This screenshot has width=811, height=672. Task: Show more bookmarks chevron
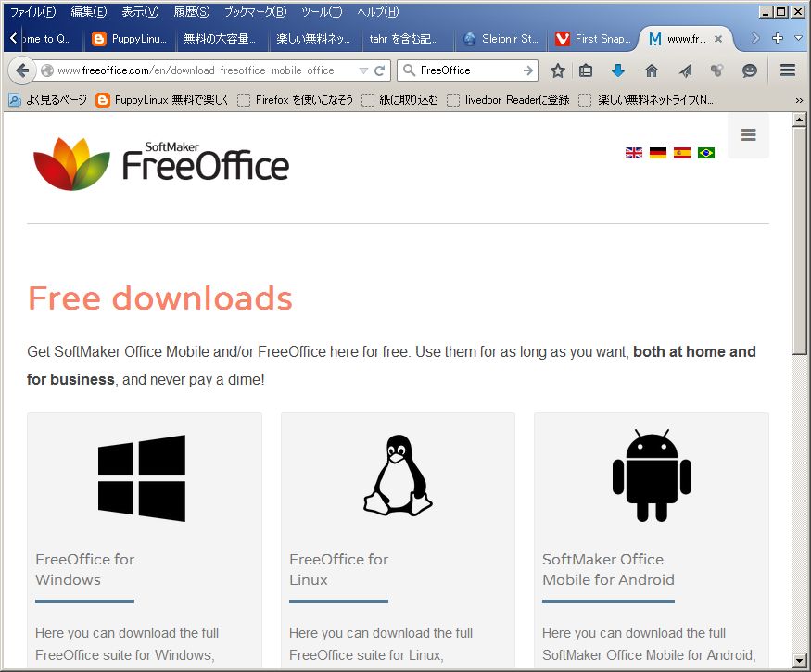pyautogui.click(x=799, y=100)
